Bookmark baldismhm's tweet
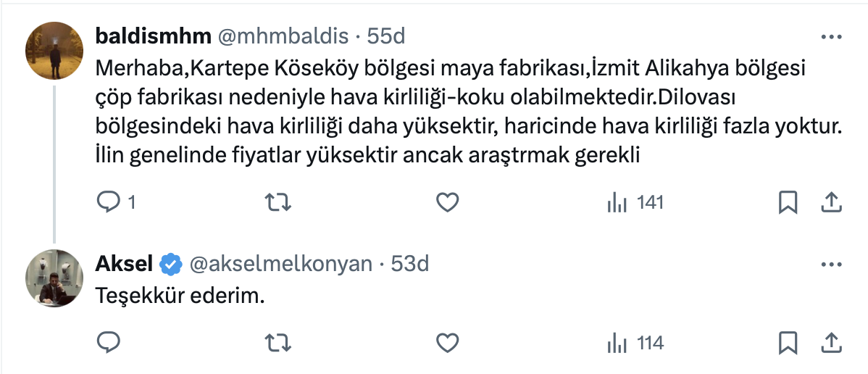Image resolution: width=868 pixels, height=374 pixels. coord(788,204)
